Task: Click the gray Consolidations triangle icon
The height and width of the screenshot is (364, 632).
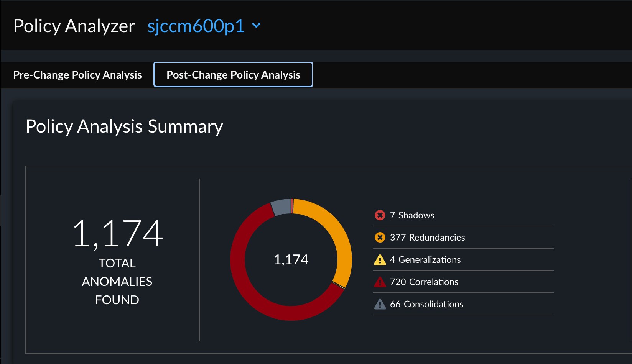Action: 380,305
